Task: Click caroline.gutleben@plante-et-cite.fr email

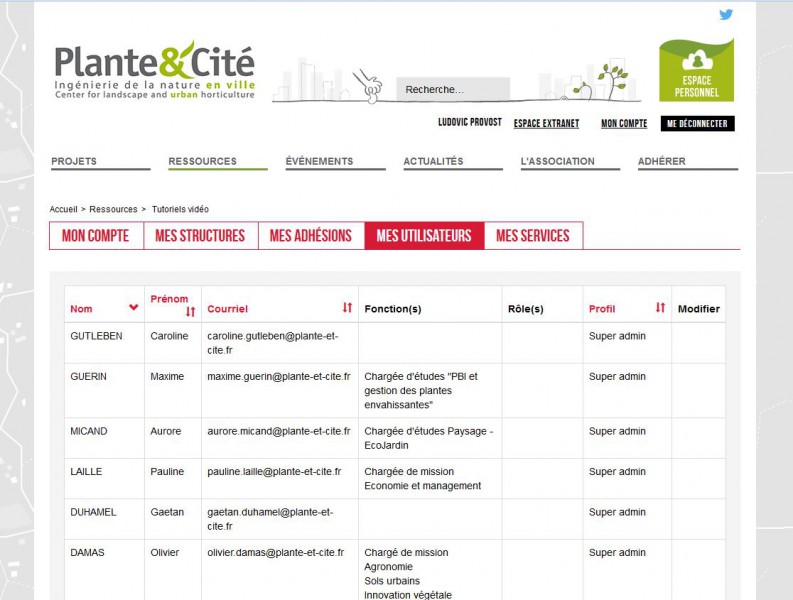Action: coord(273,343)
